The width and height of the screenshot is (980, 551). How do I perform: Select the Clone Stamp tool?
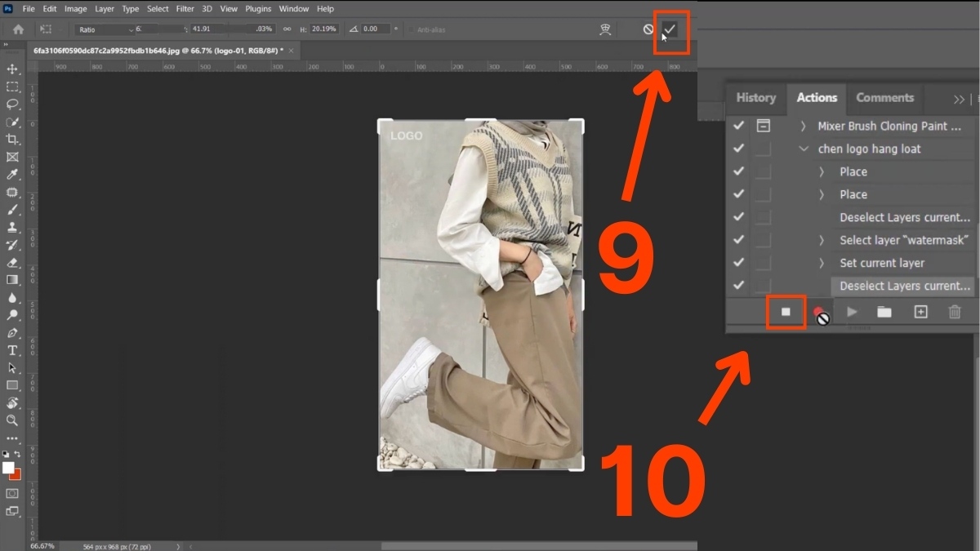12,227
